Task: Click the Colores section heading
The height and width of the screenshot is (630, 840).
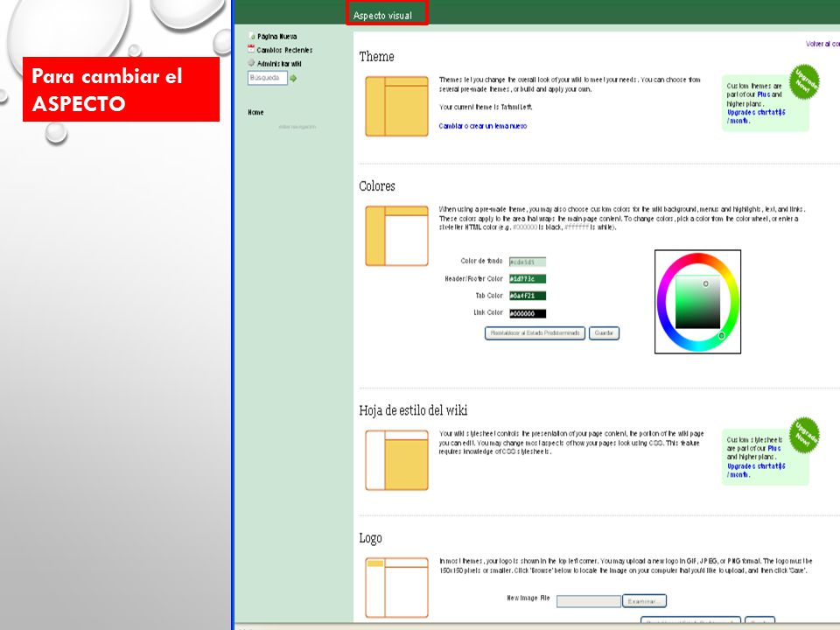Action: tap(377, 185)
